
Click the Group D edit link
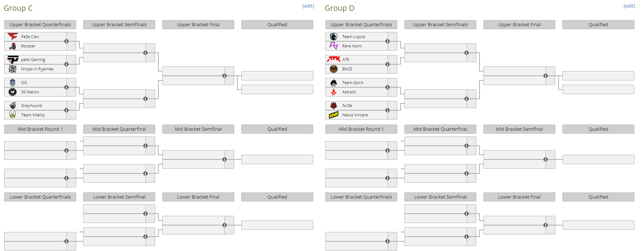pos(629,6)
